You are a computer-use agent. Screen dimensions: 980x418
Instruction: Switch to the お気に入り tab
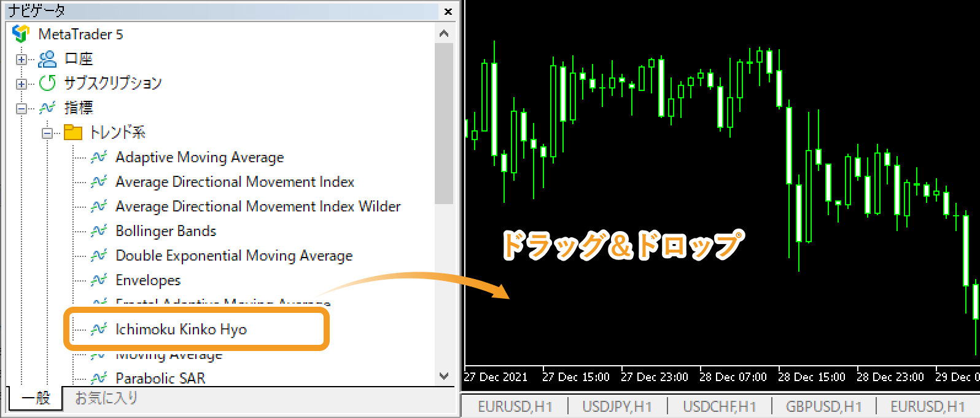click(106, 398)
